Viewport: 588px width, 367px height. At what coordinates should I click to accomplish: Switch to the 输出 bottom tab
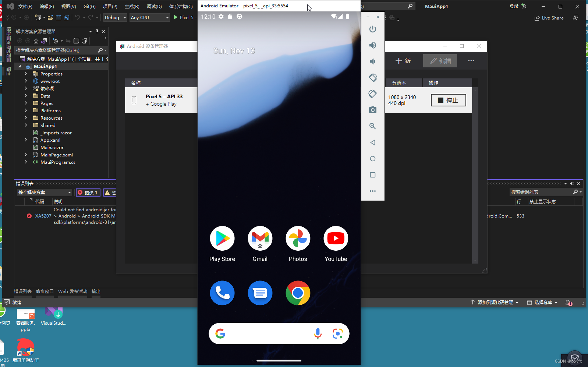point(96,292)
